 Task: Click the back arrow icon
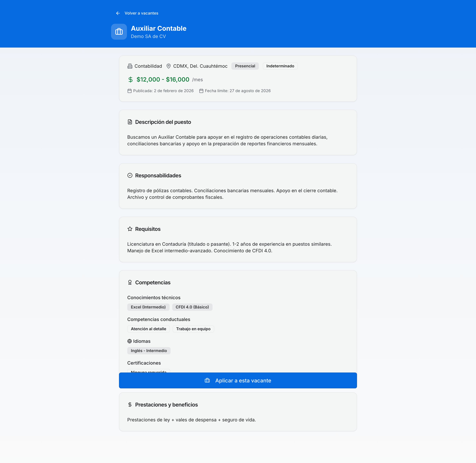[x=118, y=13]
